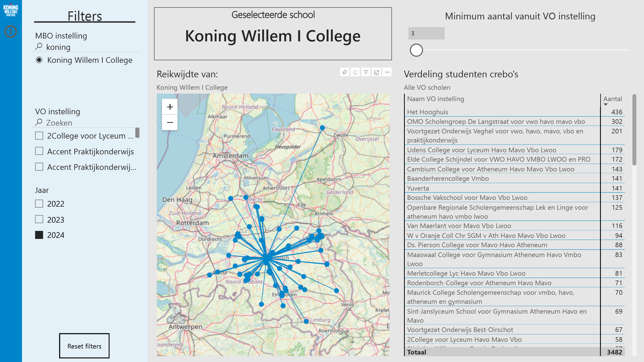
Task: Tick the 2023 year filter
Action: click(x=39, y=220)
